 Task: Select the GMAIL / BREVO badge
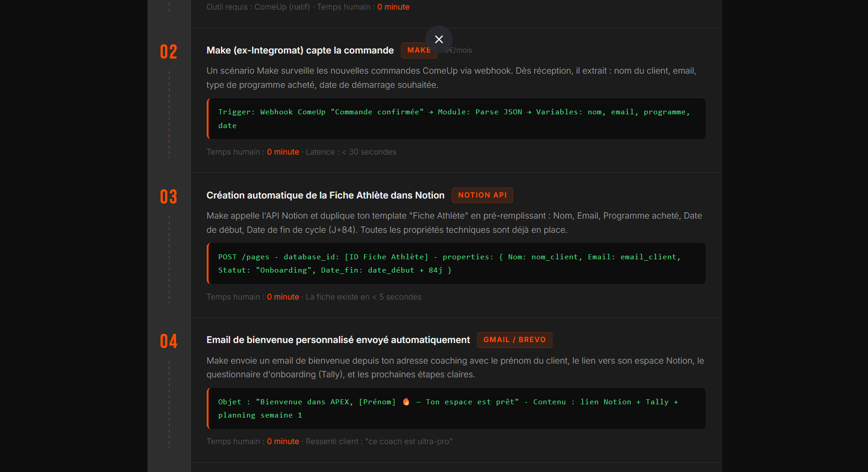point(514,340)
